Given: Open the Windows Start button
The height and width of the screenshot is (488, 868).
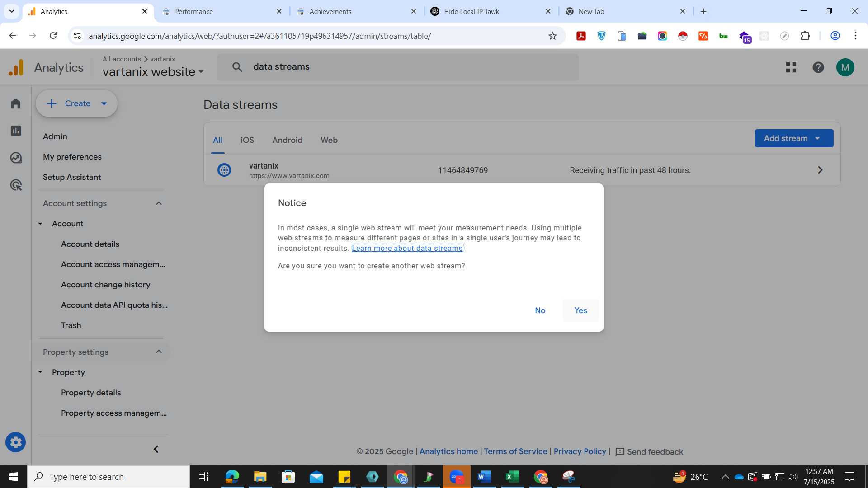Looking at the screenshot, I should point(14,477).
